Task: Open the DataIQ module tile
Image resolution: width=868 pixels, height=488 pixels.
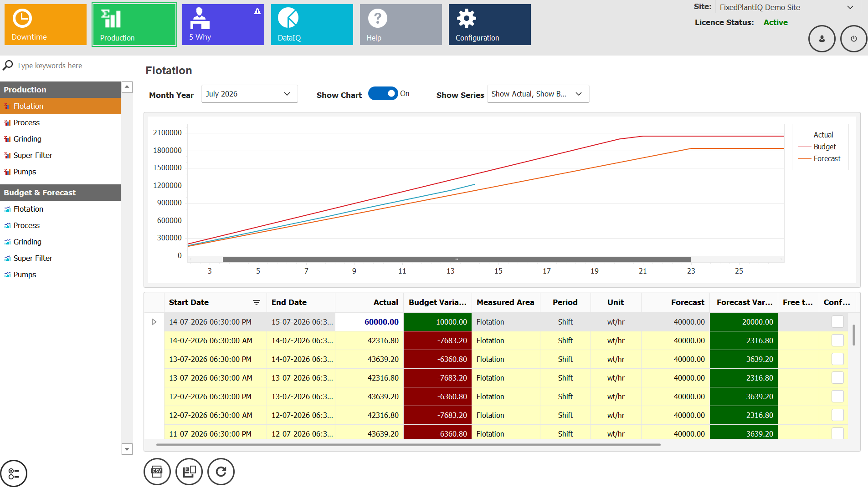Action: coord(312,25)
